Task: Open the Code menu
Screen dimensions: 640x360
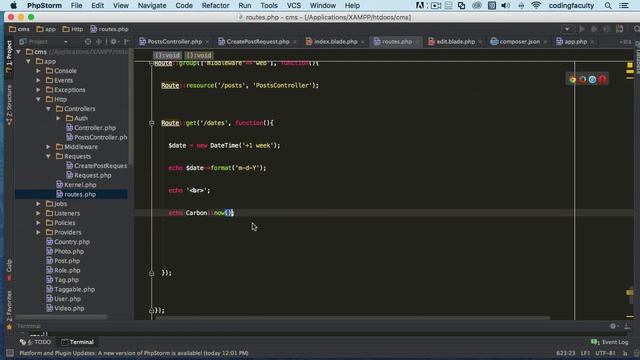Action: click(184, 6)
